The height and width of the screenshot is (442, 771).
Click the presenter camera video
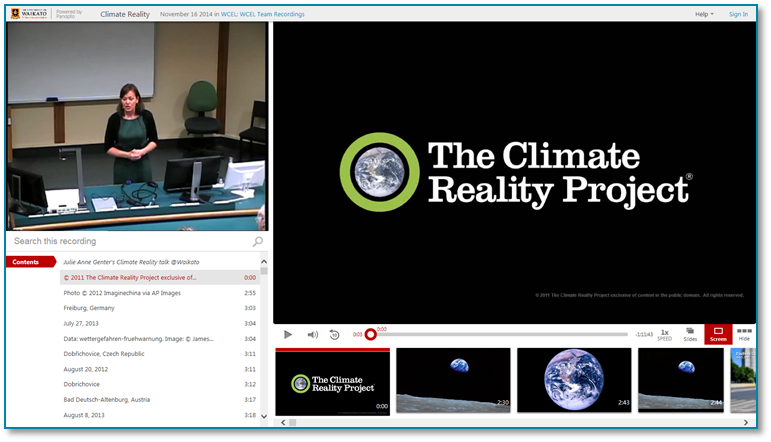pos(137,126)
